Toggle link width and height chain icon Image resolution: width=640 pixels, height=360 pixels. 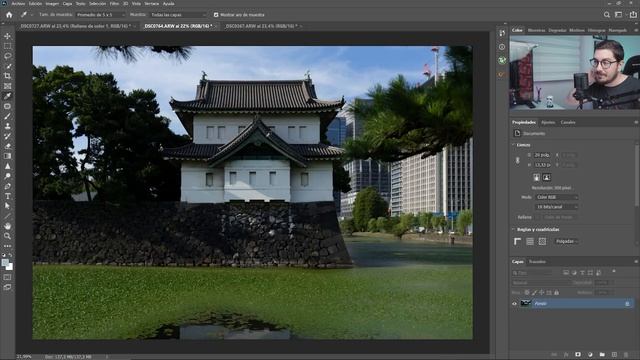click(x=518, y=160)
